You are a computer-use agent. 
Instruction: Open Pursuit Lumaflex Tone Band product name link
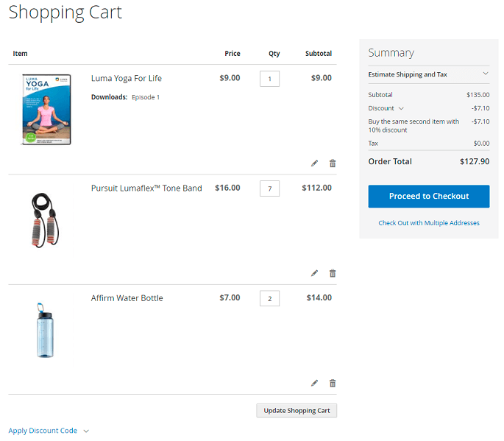click(x=146, y=188)
